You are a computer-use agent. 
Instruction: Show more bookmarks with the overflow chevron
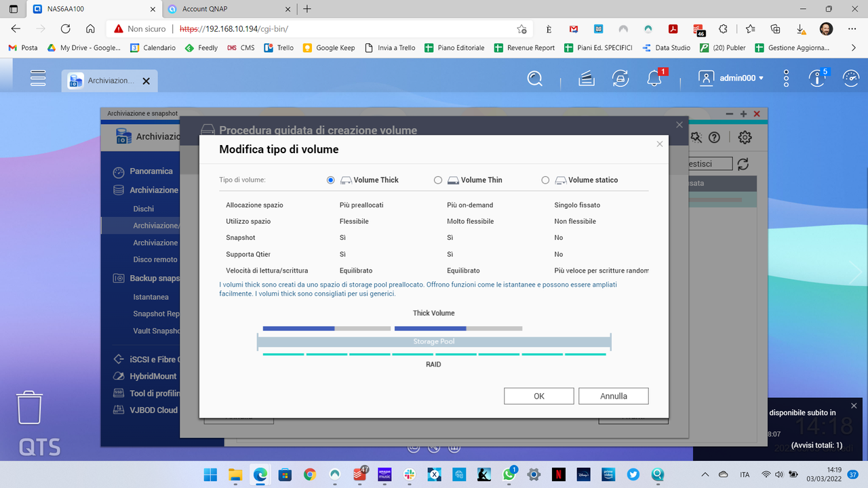pyautogui.click(x=854, y=48)
